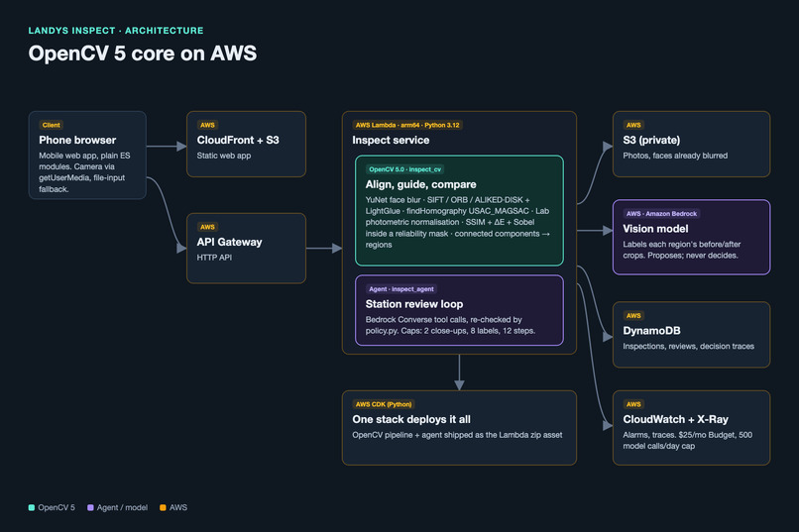Click the 'AWS · Amazon Bedrock' tag

point(661,214)
